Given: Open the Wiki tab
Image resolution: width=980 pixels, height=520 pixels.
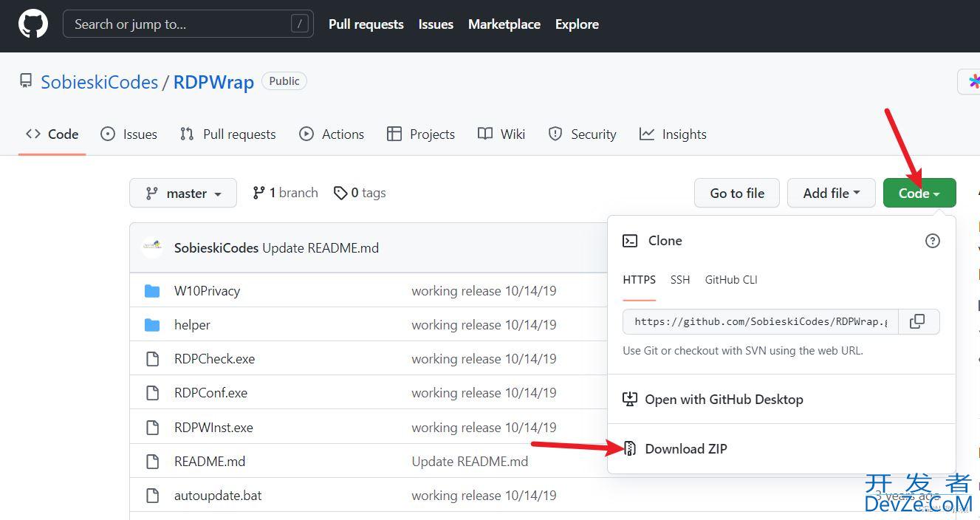Looking at the screenshot, I should point(501,134).
